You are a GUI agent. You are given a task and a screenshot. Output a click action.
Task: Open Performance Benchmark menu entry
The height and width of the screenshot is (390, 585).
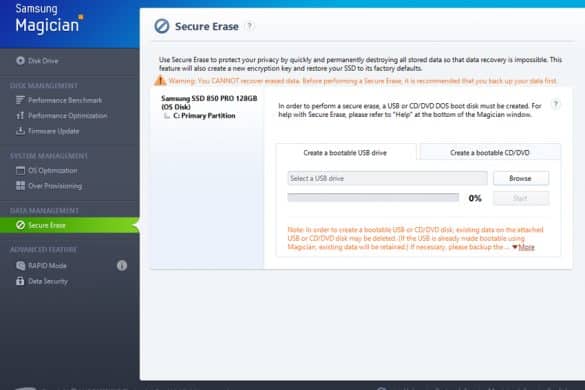pos(65,100)
